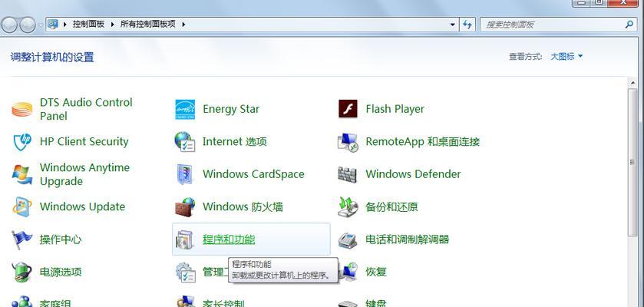This screenshot has width=644, height=307.
Task: Expand the address bar history dropdown arrow
Action: point(453,25)
